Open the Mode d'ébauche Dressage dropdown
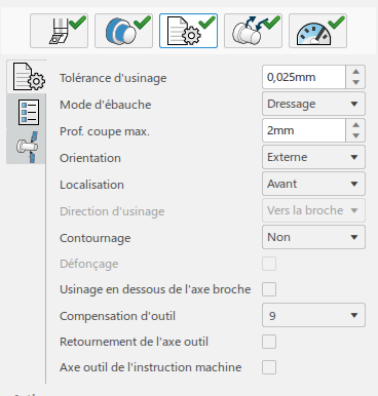This screenshot has width=378, height=396. point(314,104)
